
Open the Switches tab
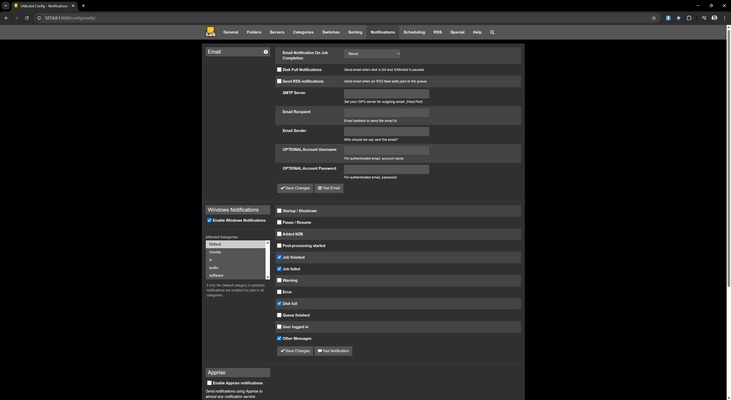(x=331, y=32)
